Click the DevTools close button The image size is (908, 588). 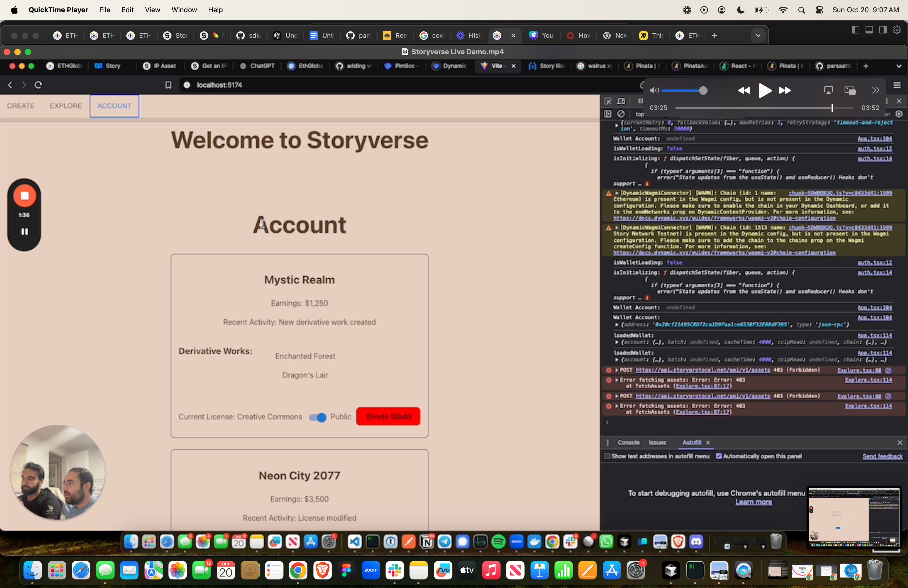(x=899, y=101)
